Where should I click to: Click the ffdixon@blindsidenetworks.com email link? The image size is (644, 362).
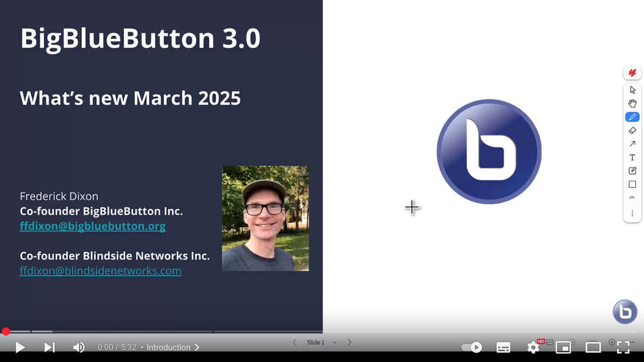pos(101,271)
